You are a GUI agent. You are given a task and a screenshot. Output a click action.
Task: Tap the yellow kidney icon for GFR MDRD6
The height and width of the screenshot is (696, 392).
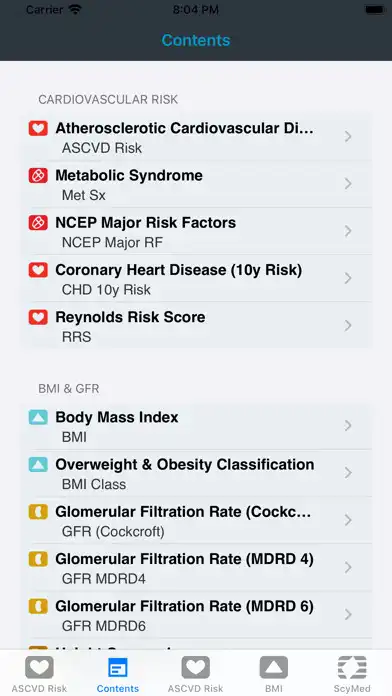pyautogui.click(x=38, y=606)
